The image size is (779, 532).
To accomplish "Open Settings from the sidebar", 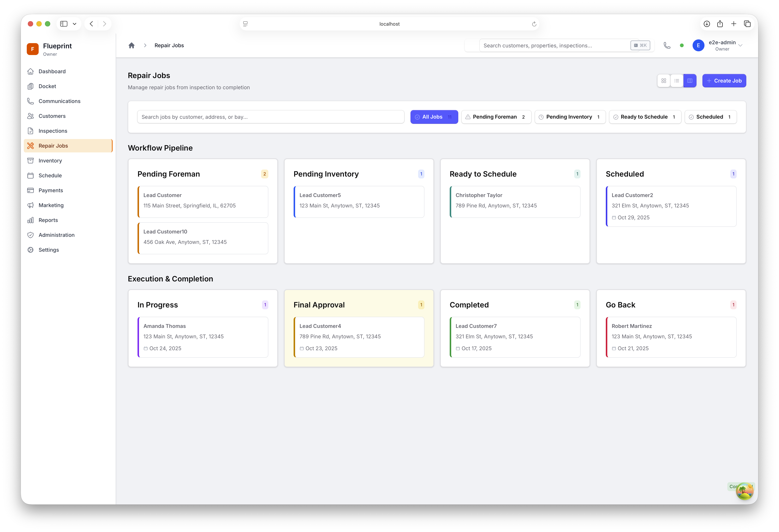I will [x=49, y=250].
